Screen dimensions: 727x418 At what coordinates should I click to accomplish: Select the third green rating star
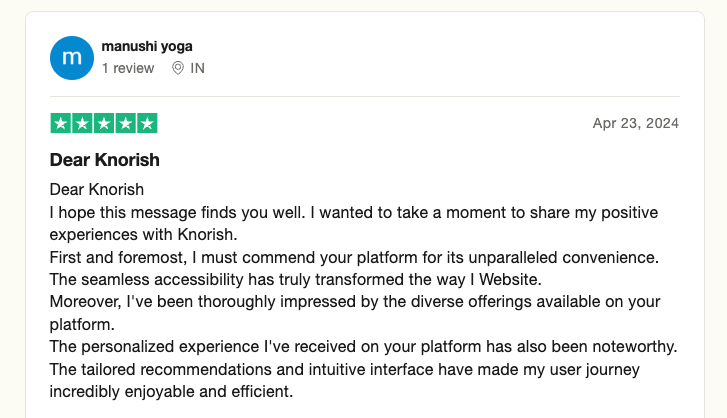tap(104, 123)
